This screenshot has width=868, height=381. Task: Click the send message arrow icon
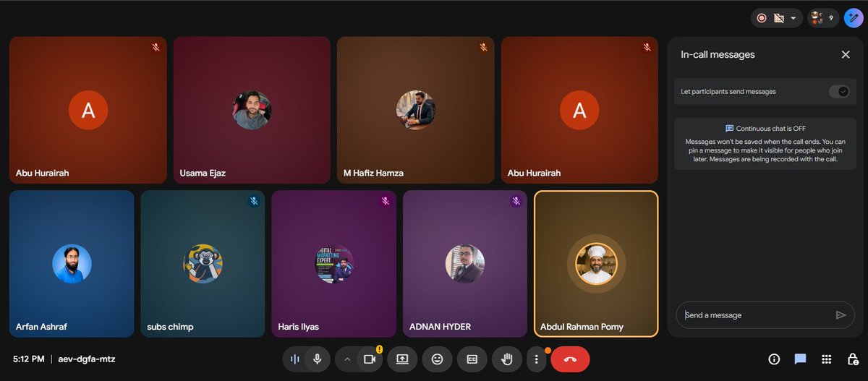841,315
